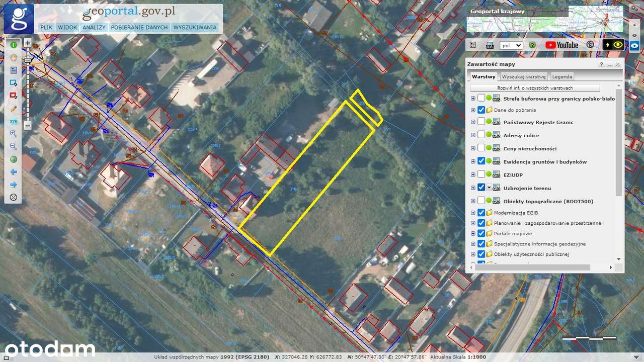Image resolution: width=644 pixels, height=362 pixels.
Task: Activate the pan hand tool
Action: [x=14, y=57]
